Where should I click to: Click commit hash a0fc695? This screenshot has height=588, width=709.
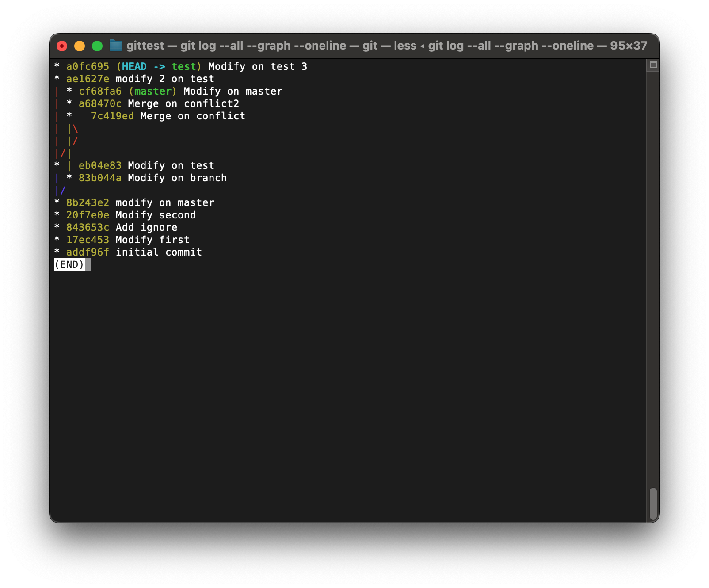pos(88,67)
